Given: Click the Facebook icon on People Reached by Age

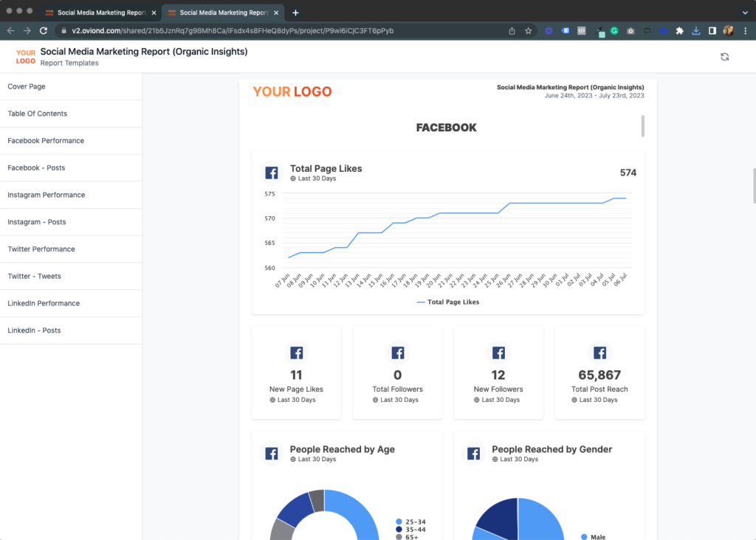Looking at the screenshot, I should (272, 453).
